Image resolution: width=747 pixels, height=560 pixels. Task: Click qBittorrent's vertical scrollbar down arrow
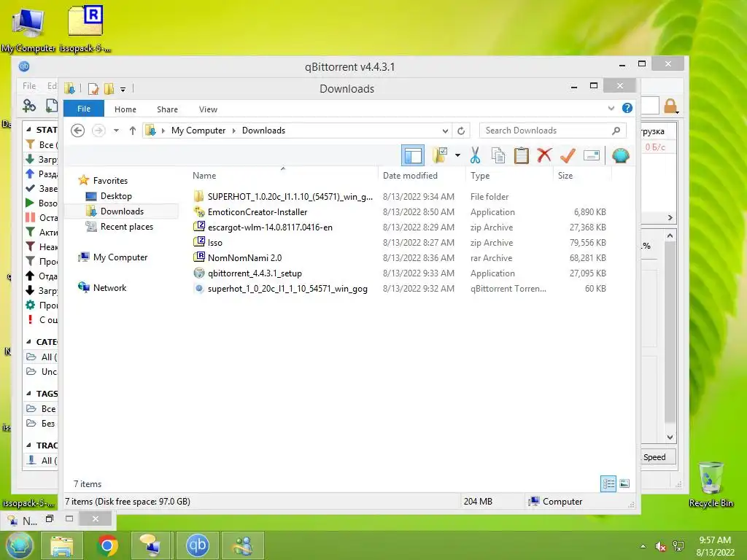point(670,437)
